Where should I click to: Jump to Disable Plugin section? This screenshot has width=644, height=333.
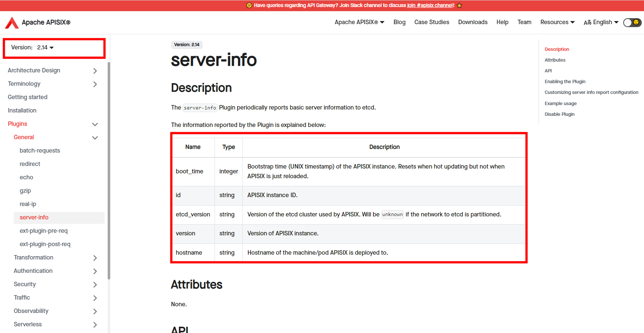coord(559,114)
